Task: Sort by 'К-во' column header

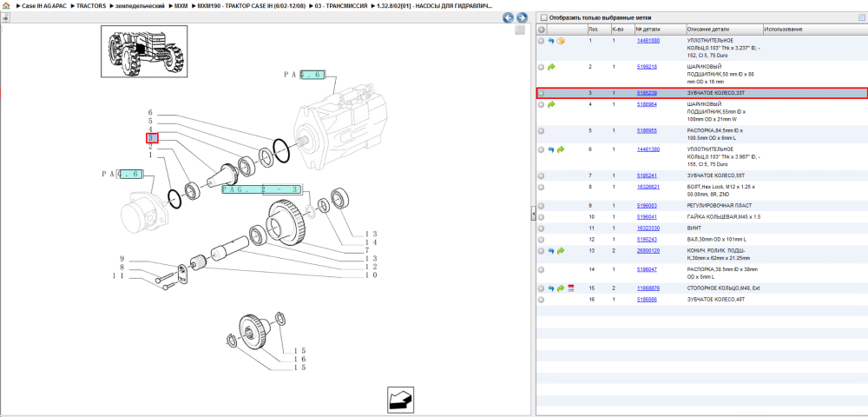Action: click(622, 30)
